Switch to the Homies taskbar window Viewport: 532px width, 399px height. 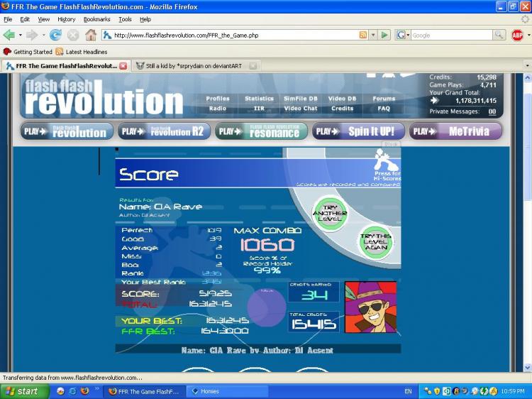pyautogui.click(x=228, y=391)
